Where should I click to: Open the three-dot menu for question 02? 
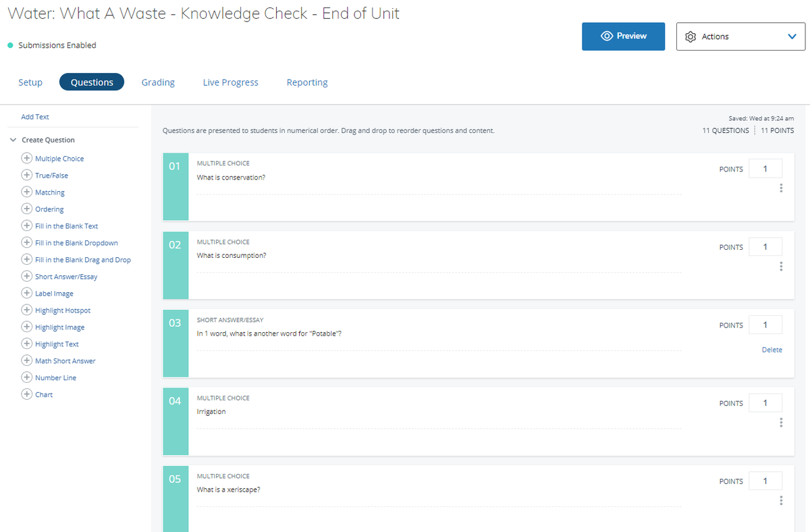click(781, 266)
